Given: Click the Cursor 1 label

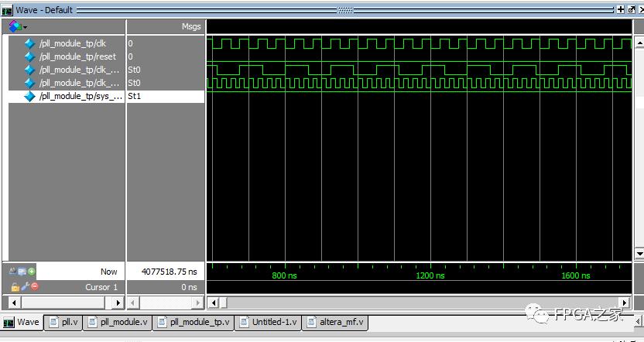Looking at the screenshot, I should pos(101,287).
